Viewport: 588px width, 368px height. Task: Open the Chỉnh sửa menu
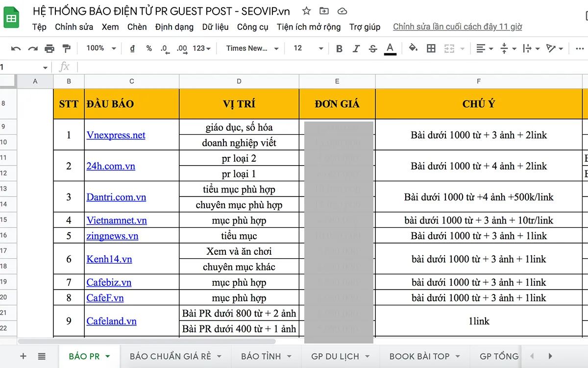74,27
